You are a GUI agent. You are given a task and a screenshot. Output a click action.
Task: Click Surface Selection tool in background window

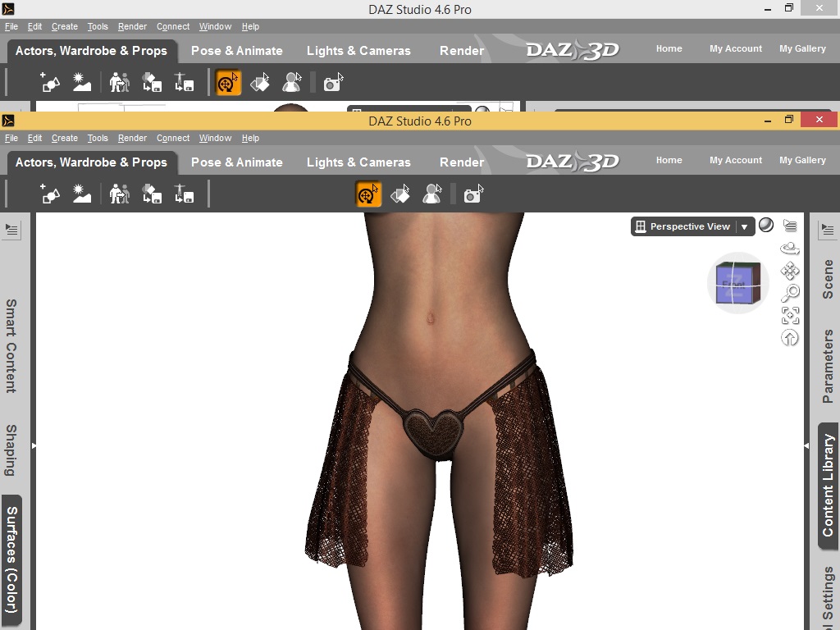[x=260, y=83]
